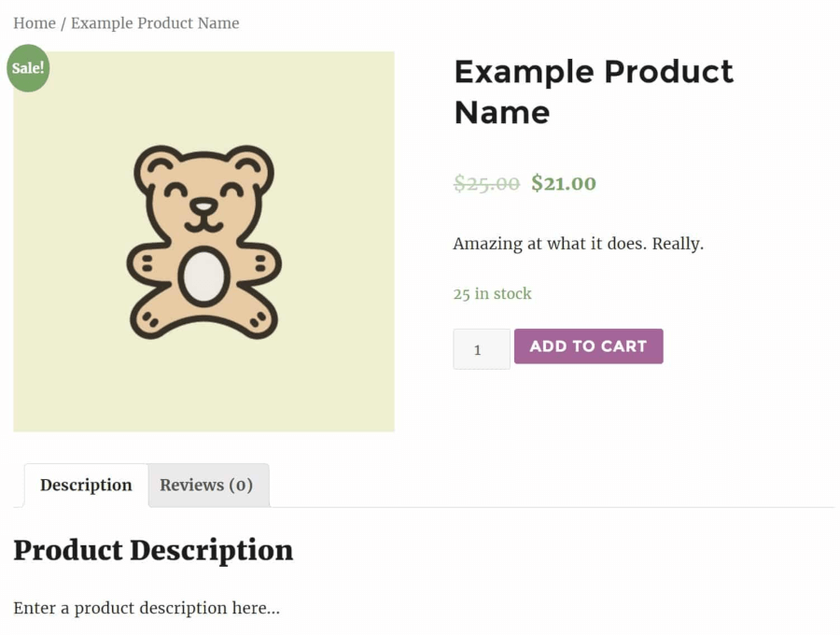Click inside the quantity box showing 1
The image size is (840, 635).
[x=481, y=349]
